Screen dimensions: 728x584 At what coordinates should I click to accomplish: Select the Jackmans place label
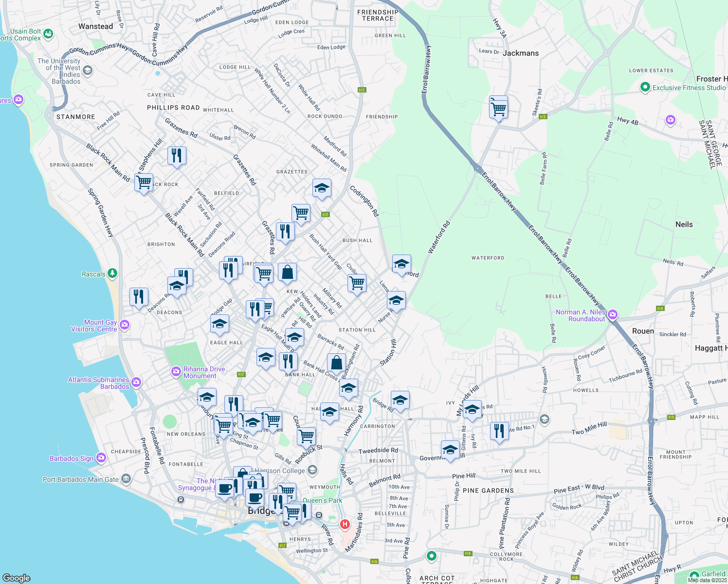[521, 53]
